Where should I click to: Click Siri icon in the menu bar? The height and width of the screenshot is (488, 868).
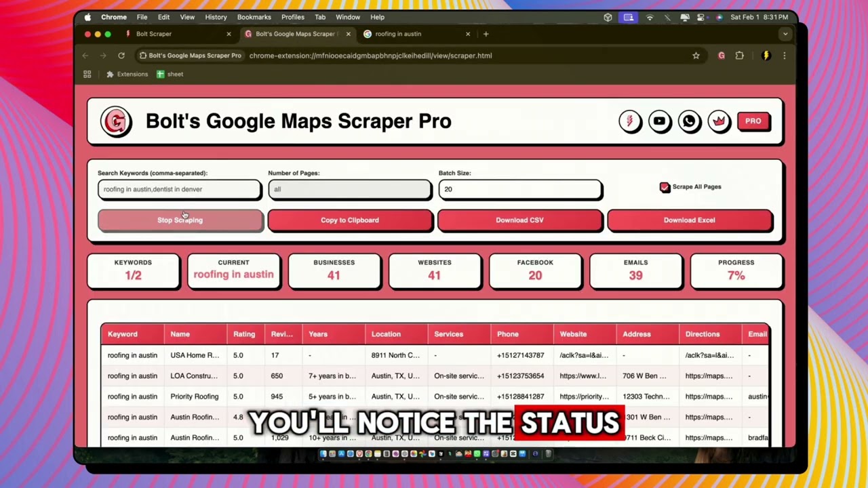pos(719,17)
